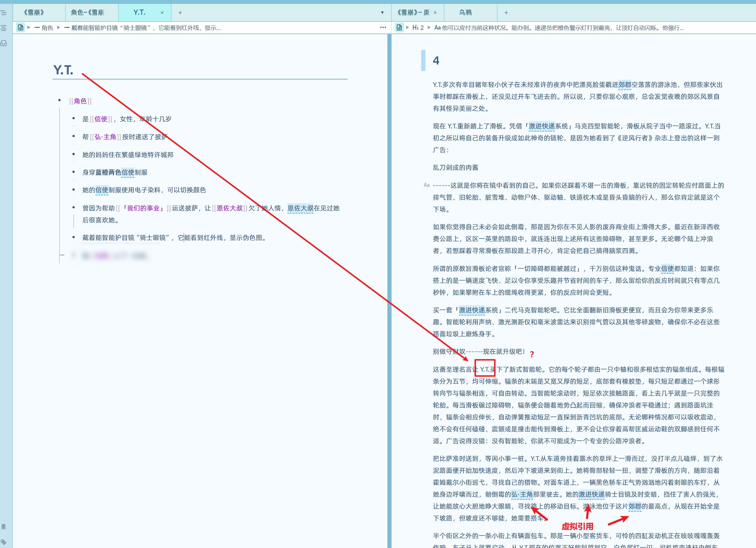The image size is (756, 548).
Task: Click the tag icon at sidebar bottom
Action: click(x=4, y=542)
